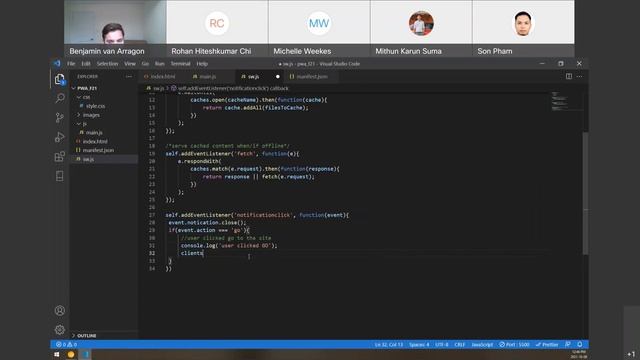Screen dimensions: 640x360
Task: Open the Accounts menu icon
Action: coord(60,311)
